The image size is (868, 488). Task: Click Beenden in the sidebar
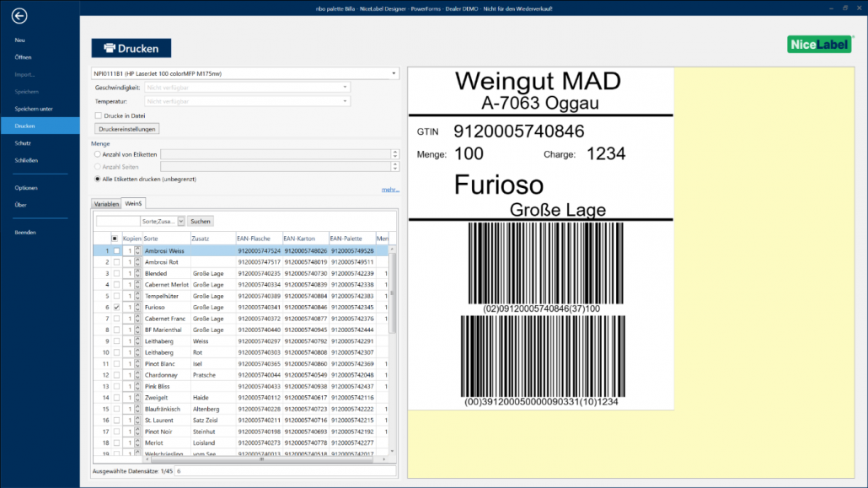(x=25, y=233)
